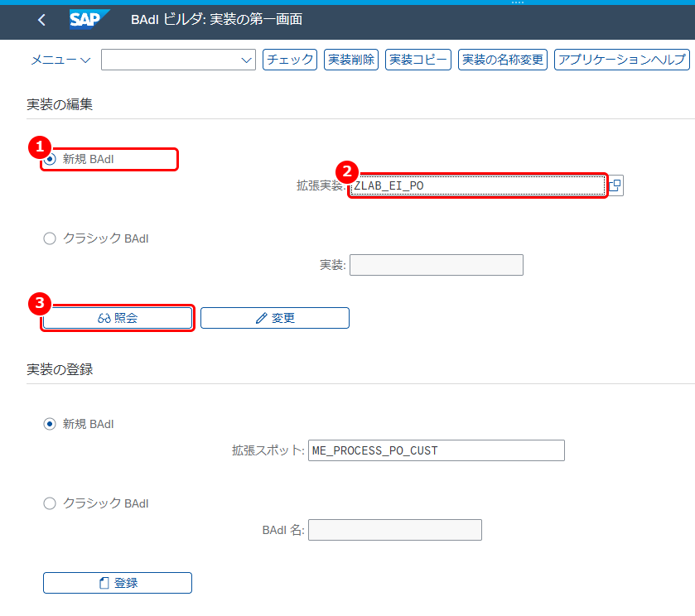
Task: Click the 照会 display button
Action: (x=118, y=318)
